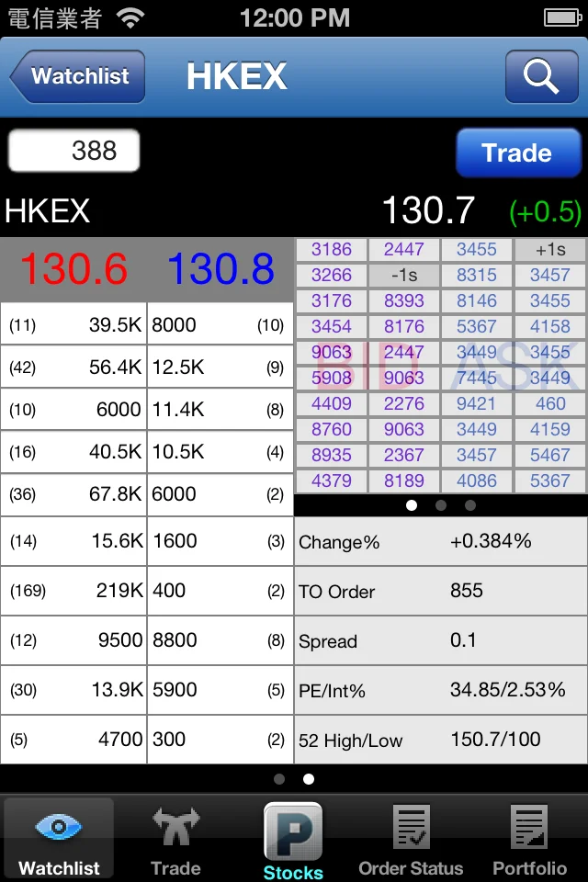Image resolution: width=588 pixels, height=882 pixels.
Task: Tap ask quantity 8800
Action: coord(175,639)
